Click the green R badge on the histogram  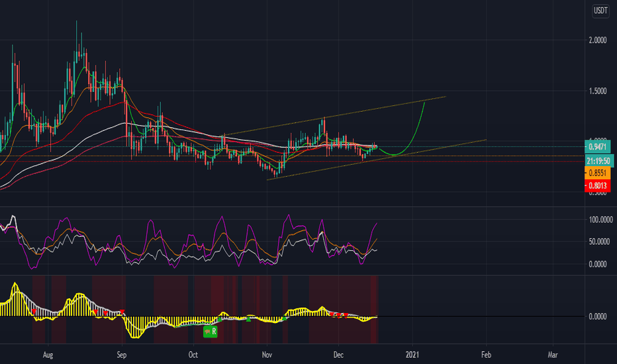coord(211,332)
